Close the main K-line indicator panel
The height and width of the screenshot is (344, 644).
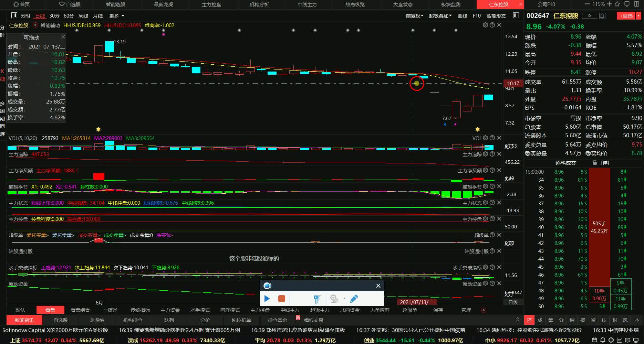point(499,25)
